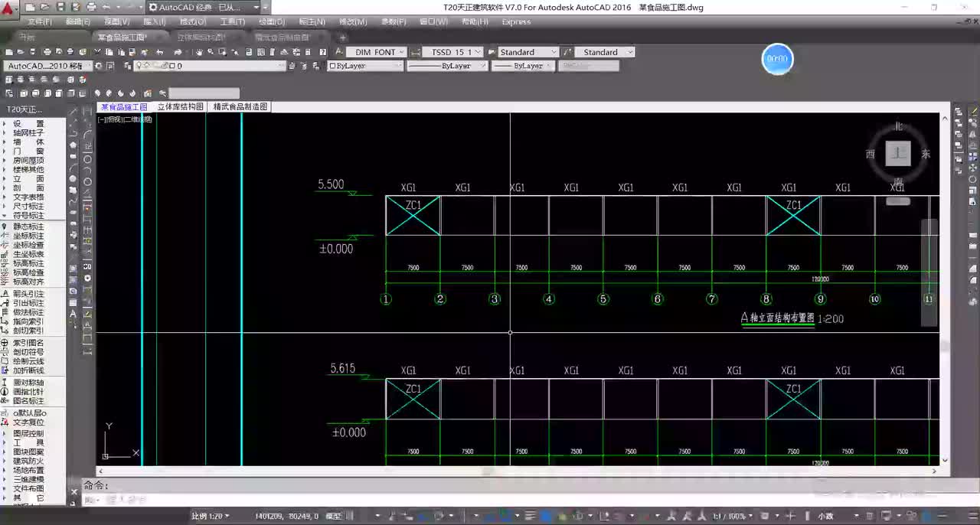The height and width of the screenshot is (525, 980).
Task: Expand the 轴网柱子 menu group
Action: 28,132
